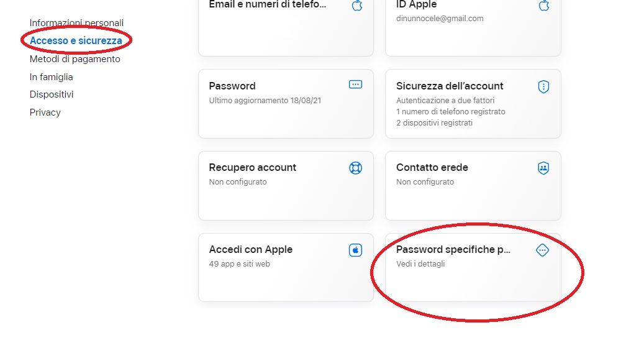
Task: Click Vedi i dettagli under Password specifiche
Action: click(x=420, y=263)
